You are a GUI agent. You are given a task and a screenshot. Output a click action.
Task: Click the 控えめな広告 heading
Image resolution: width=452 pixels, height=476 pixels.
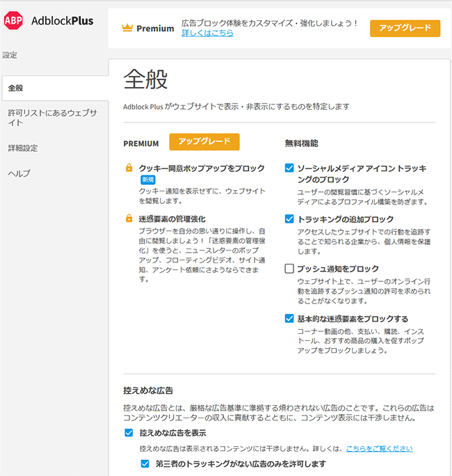coord(148,390)
